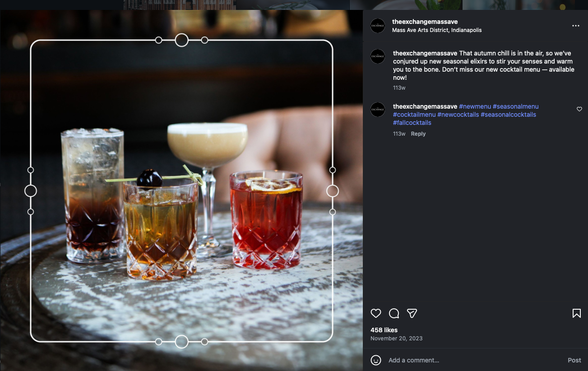Open avatar beside the autumn chill caption
588x371 pixels.
coord(378,56)
